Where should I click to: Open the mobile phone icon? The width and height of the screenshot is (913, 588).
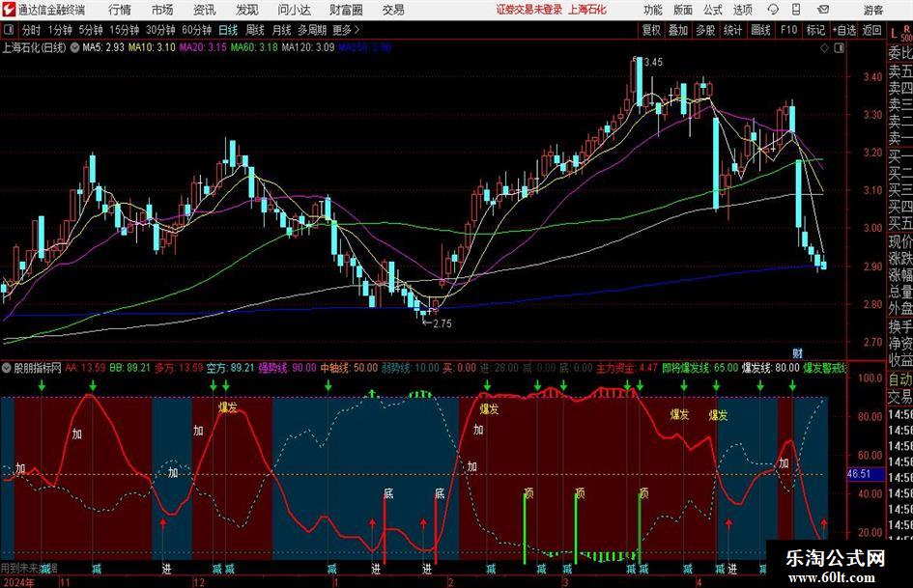796,10
